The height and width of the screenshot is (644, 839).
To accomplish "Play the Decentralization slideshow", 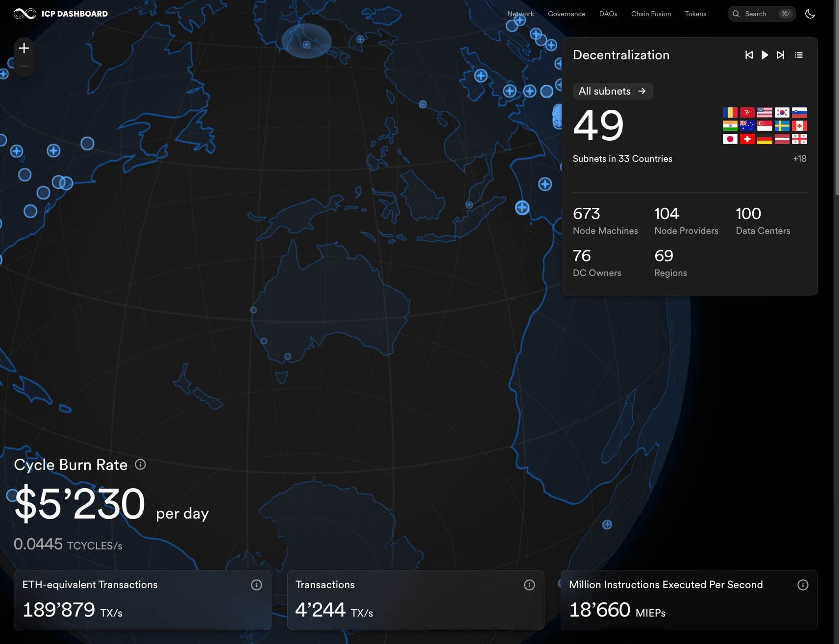I will pos(765,55).
